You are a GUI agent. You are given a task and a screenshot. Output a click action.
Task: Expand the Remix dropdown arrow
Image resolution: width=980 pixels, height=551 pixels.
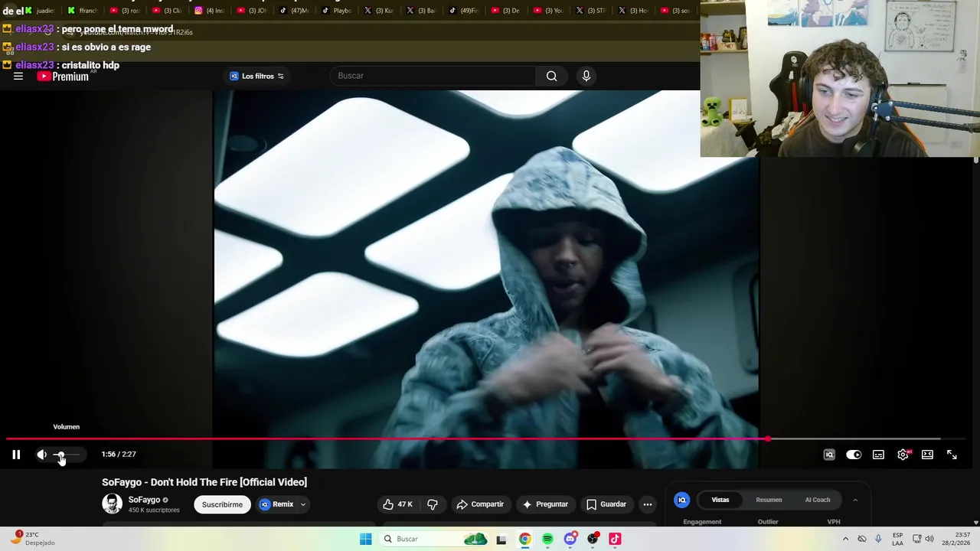point(303,504)
